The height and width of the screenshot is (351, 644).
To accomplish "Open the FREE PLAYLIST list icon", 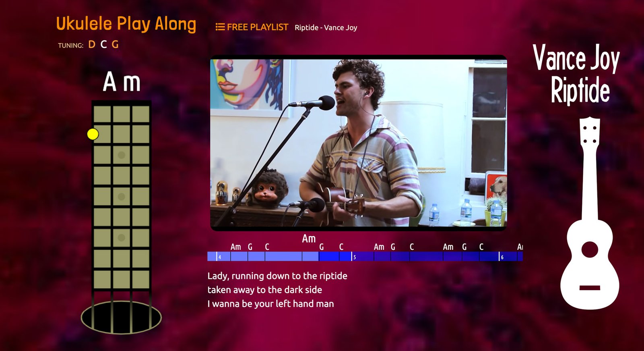I will [220, 27].
